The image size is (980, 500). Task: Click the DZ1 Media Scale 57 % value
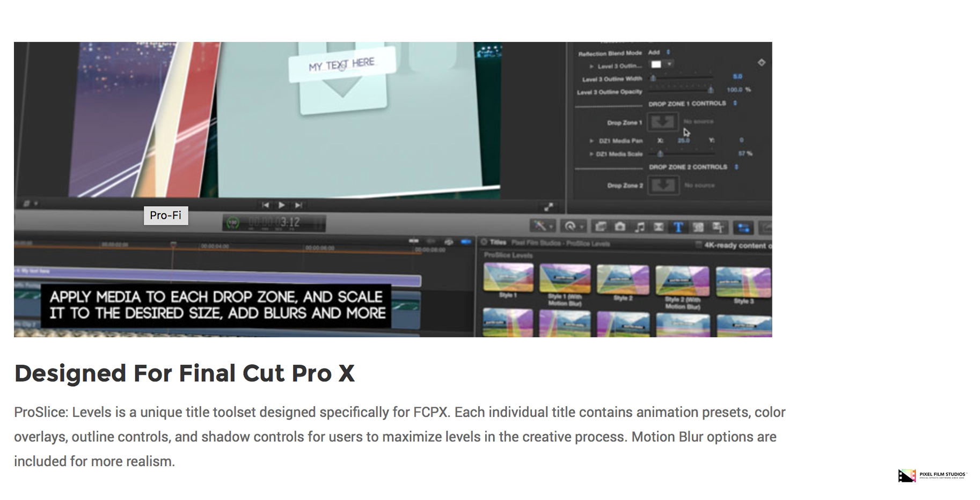pos(745,153)
